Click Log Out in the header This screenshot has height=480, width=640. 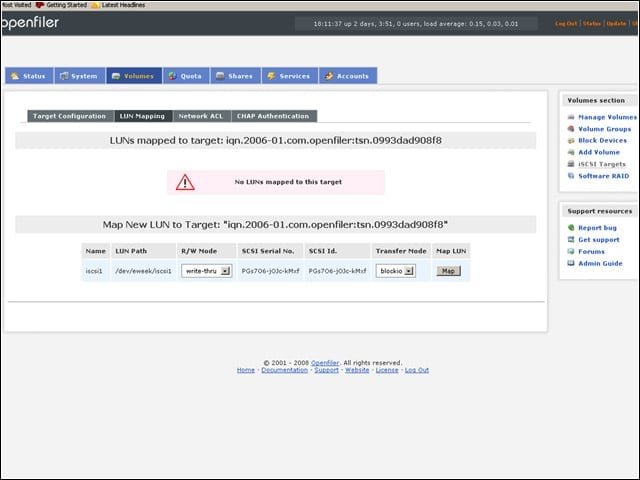(566, 24)
